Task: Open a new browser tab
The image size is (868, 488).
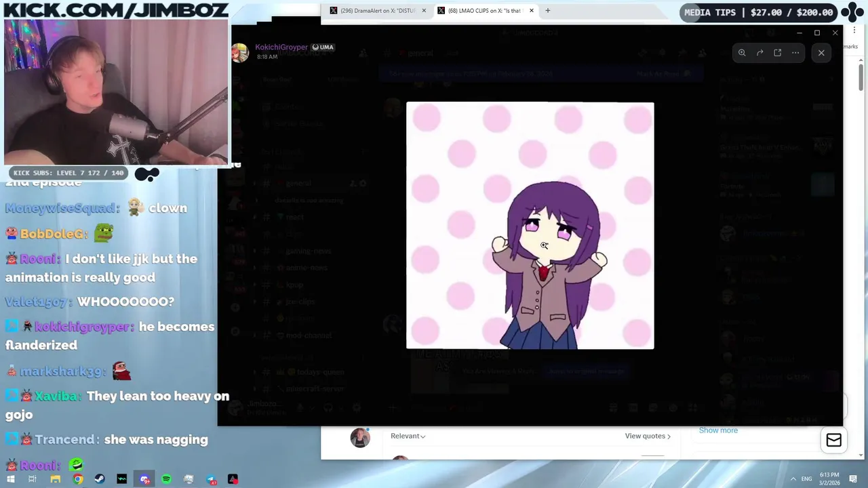Action: pyautogui.click(x=547, y=11)
